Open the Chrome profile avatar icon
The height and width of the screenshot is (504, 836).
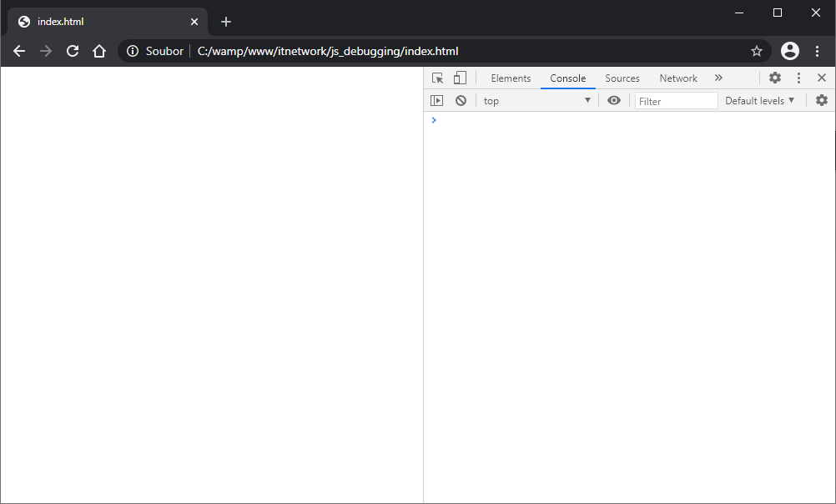tap(789, 51)
